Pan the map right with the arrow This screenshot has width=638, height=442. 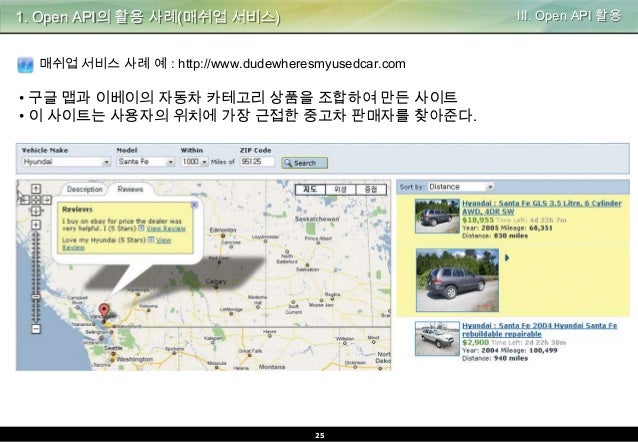47,200
